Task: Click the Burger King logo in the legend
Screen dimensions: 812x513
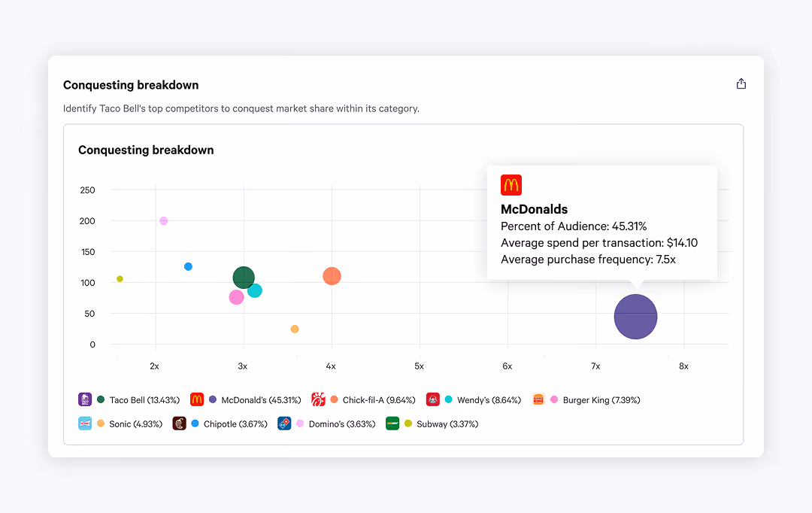Action: 539,399
